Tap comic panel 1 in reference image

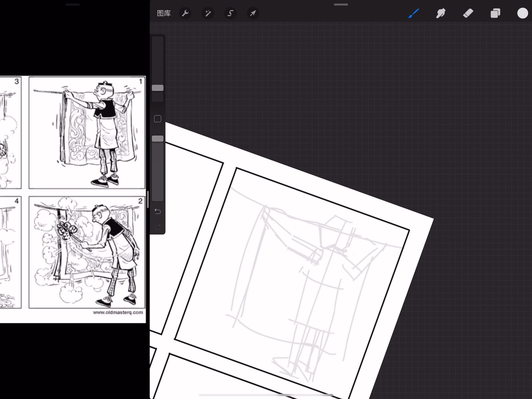87,132
